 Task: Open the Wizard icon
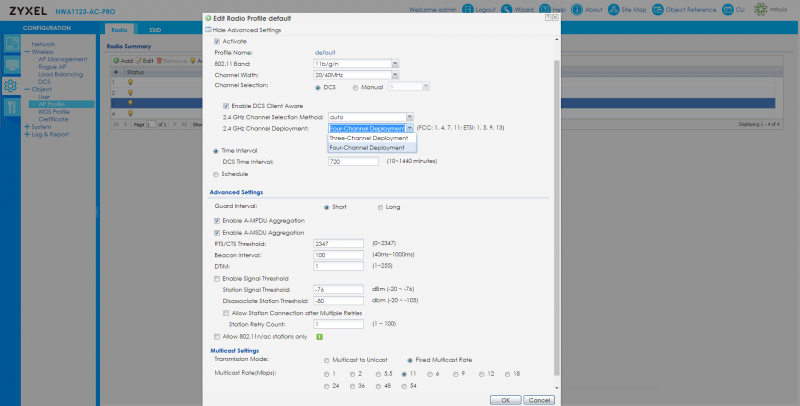coord(507,10)
